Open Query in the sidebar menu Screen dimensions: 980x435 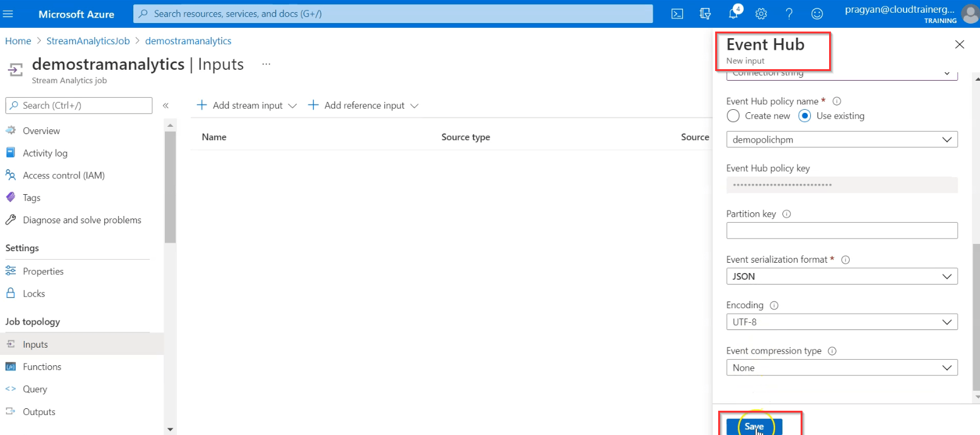pyautogui.click(x=35, y=389)
